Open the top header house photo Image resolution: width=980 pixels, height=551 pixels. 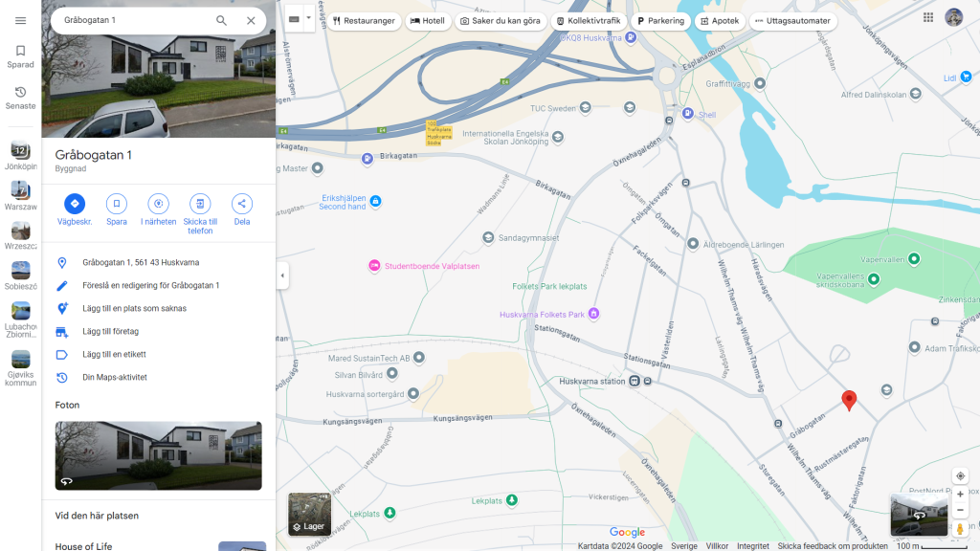coord(159,86)
